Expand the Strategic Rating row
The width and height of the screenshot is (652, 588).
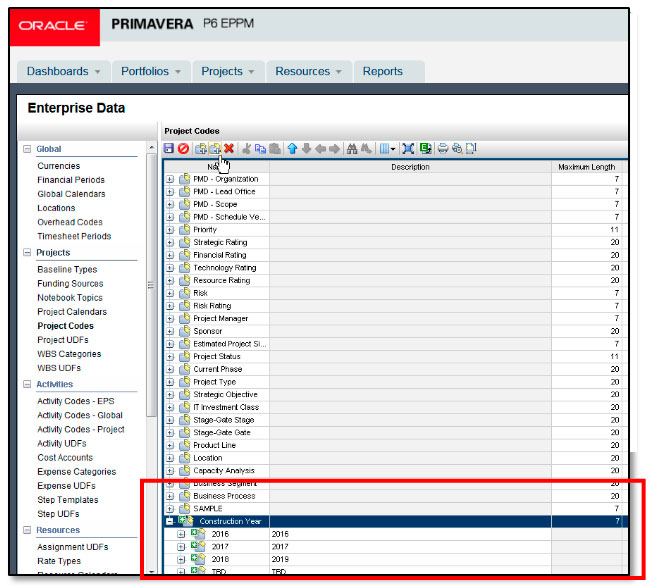170,242
